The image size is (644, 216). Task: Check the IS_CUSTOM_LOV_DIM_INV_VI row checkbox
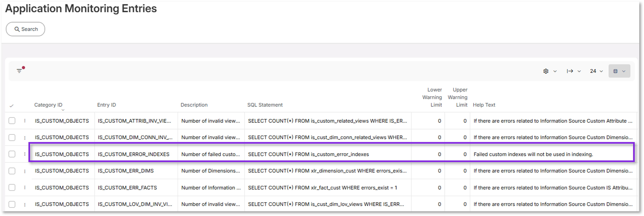[x=12, y=204]
